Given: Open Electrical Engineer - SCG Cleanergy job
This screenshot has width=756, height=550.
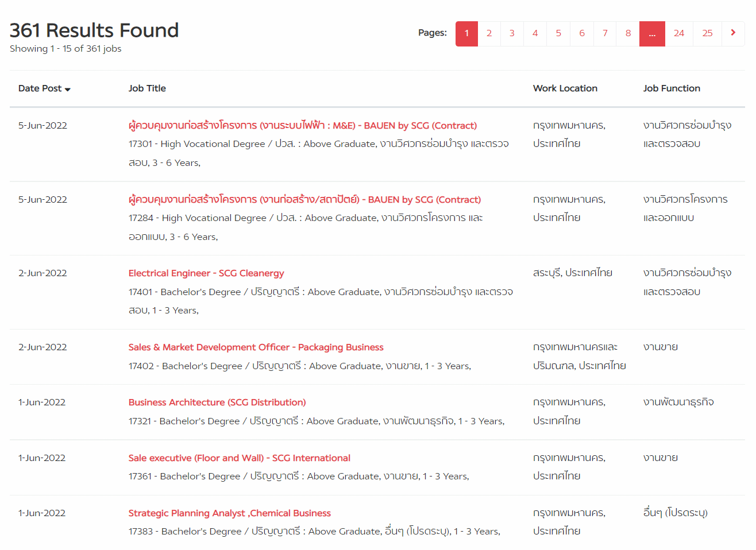Looking at the screenshot, I should pyautogui.click(x=206, y=273).
